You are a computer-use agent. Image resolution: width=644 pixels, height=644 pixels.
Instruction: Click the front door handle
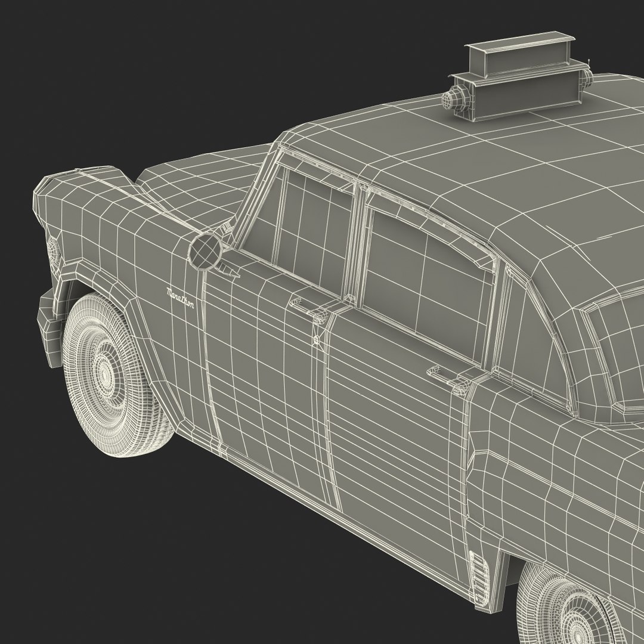pos(309,310)
